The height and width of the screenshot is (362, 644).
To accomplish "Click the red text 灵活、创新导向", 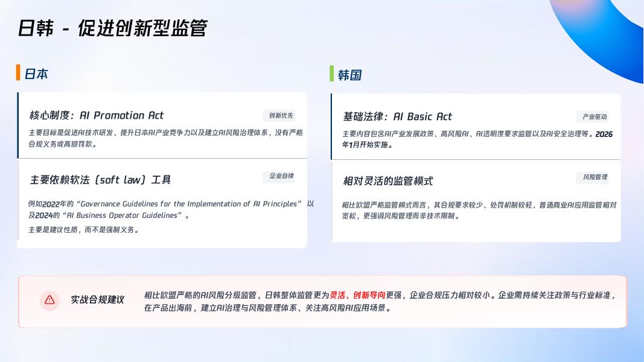I will 357,295.
